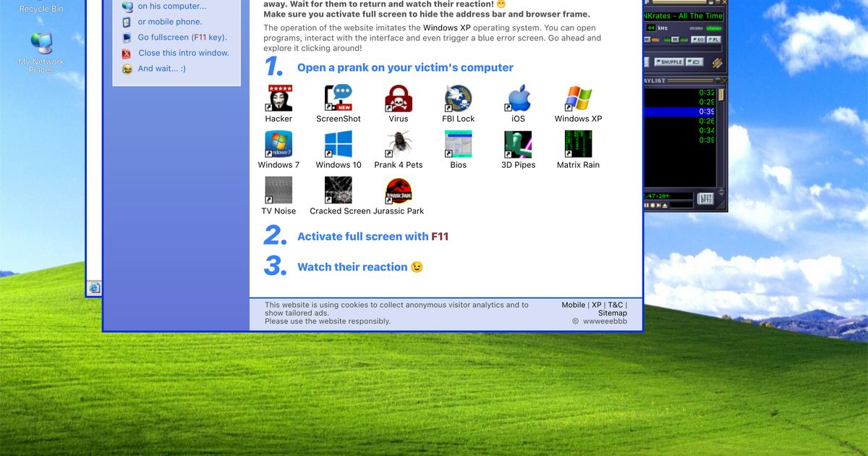Screen dimensions: 868x456
Task: Open the Mobile footer link
Action: pos(574,305)
